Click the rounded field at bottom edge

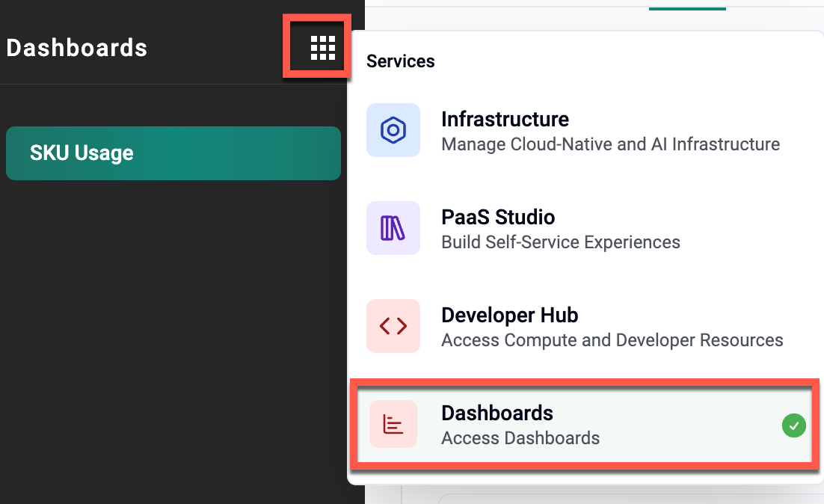pyautogui.click(x=628, y=499)
